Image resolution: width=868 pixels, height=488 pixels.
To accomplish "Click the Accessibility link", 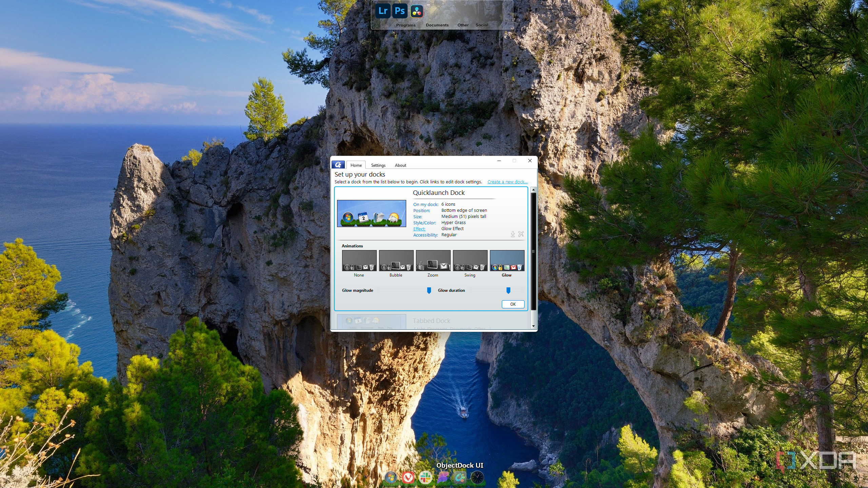I will coord(426,235).
